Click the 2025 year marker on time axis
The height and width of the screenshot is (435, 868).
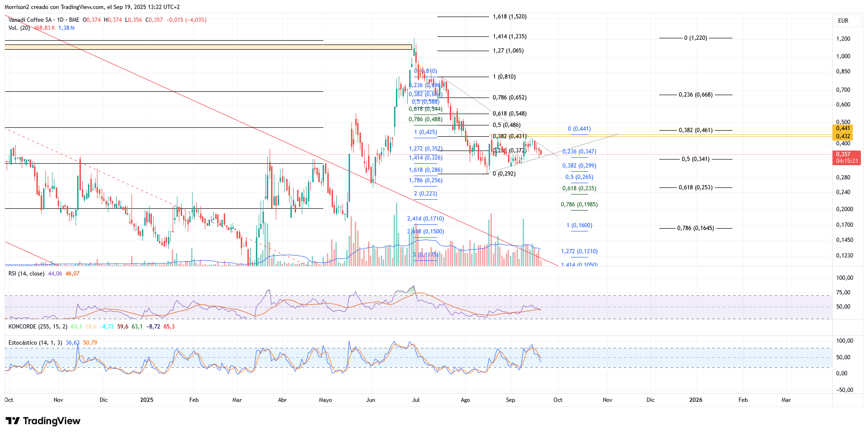click(147, 400)
